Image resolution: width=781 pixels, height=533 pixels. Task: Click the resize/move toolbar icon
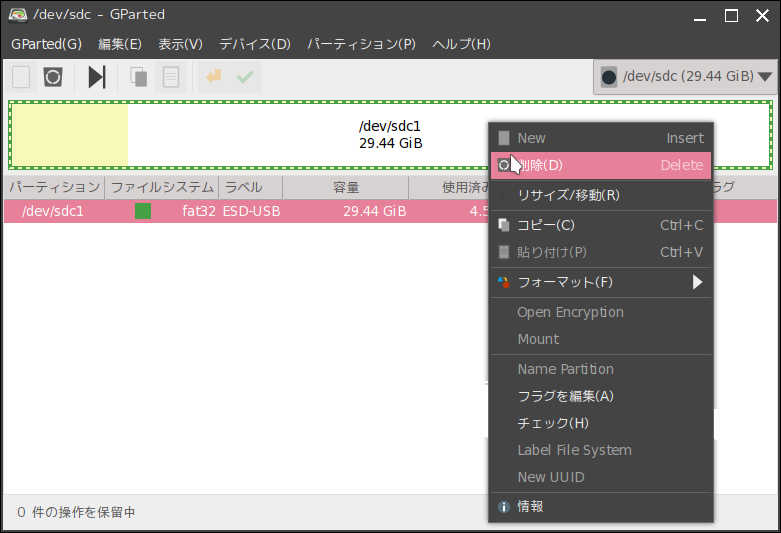tap(96, 77)
